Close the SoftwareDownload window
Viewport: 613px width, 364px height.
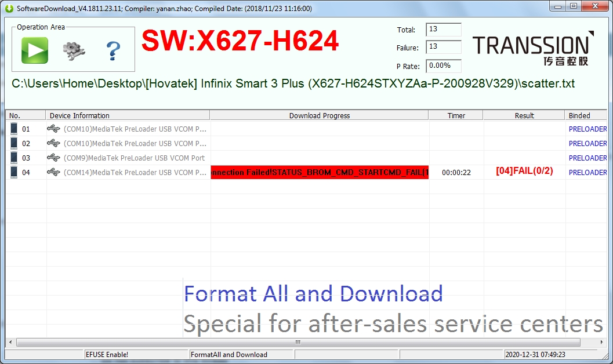595,6
